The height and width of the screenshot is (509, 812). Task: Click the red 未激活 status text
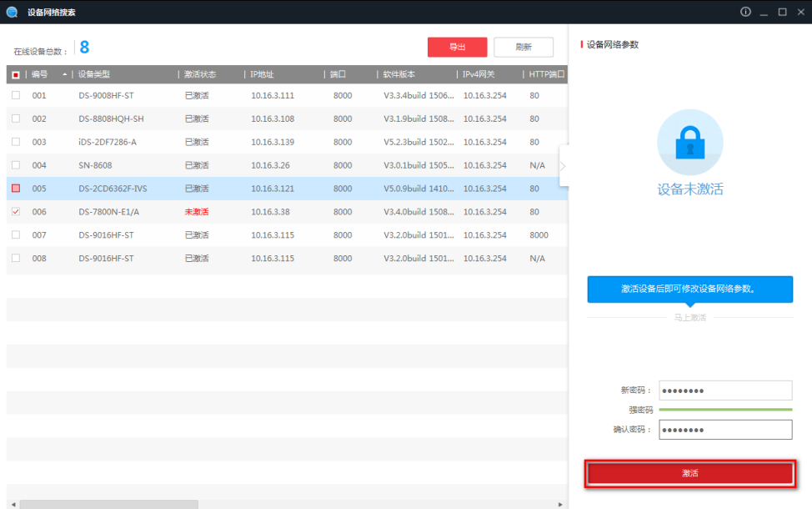(197, 212)
